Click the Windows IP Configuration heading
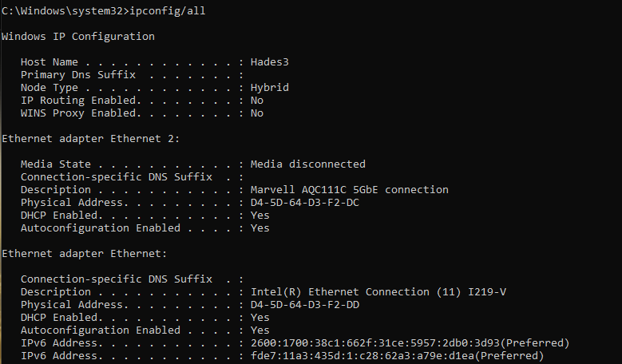Viewport: 622px width, 364px height. coord(78,37)
